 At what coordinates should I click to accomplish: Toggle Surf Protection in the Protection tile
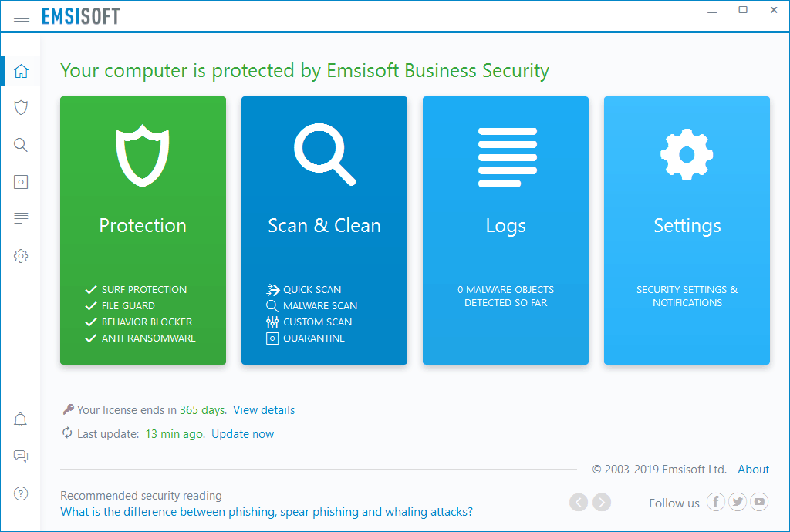click(143, 290)
